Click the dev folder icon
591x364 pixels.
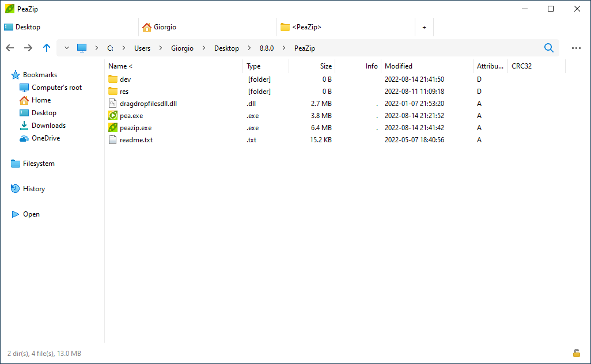[113, 79]
